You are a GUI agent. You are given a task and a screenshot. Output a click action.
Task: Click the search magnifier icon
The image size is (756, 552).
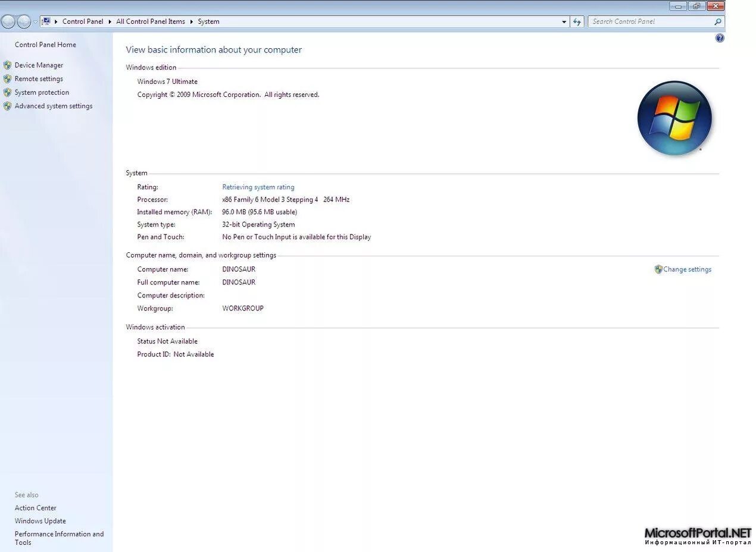(x=718, y=21)
